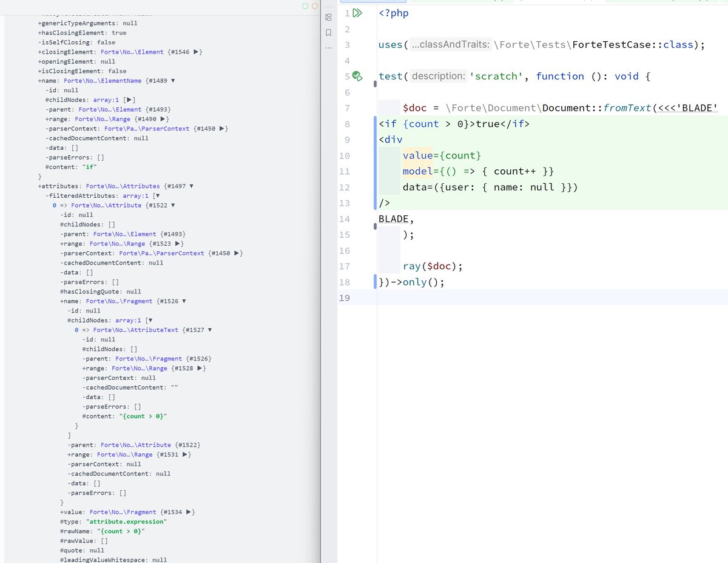Expand Range object #1528
The width and height of the screenshot is (728, 563).
(x=200, y=368)
